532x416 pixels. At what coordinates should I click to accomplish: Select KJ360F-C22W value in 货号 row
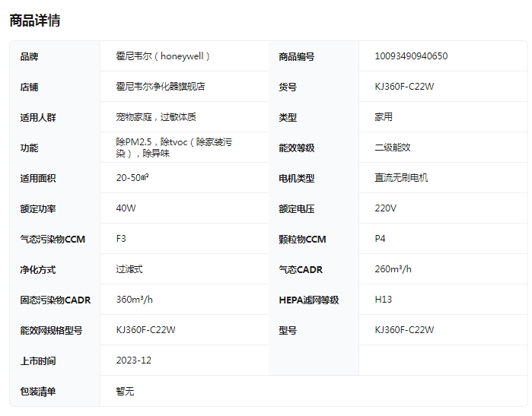click(x=404, y=87)
